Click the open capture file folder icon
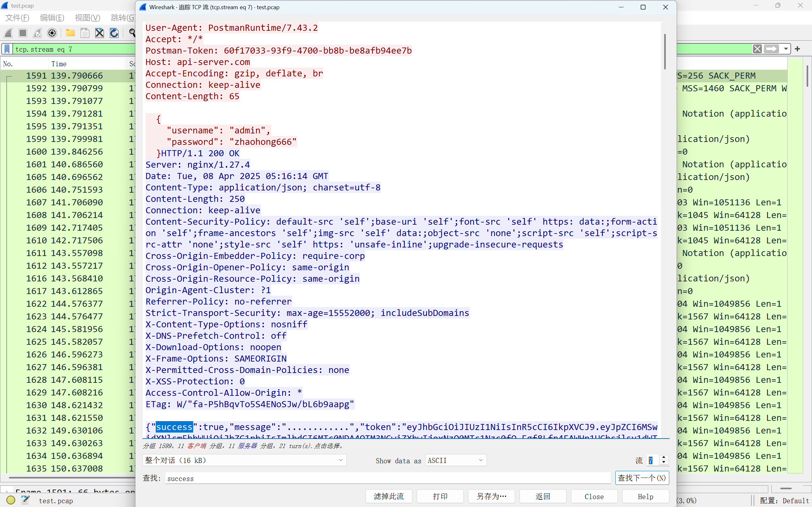Screen dimensions: 812x507 [x=70, y=33]
